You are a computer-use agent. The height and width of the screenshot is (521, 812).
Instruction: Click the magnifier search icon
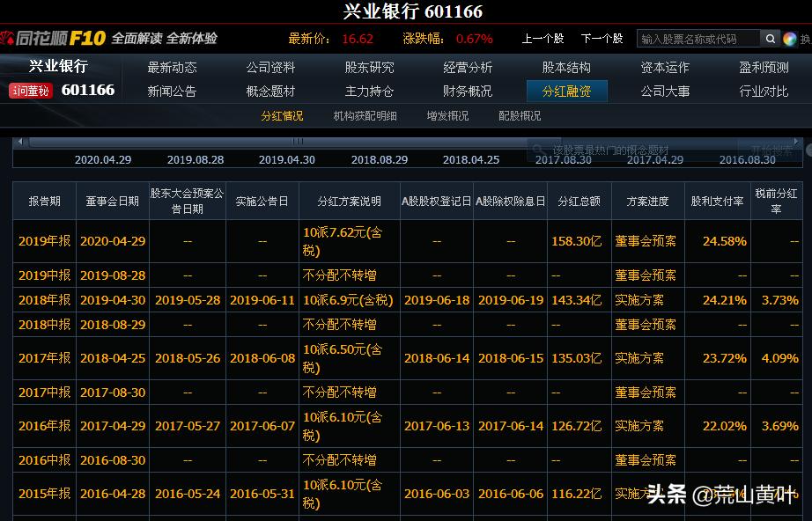coord(769,39)
